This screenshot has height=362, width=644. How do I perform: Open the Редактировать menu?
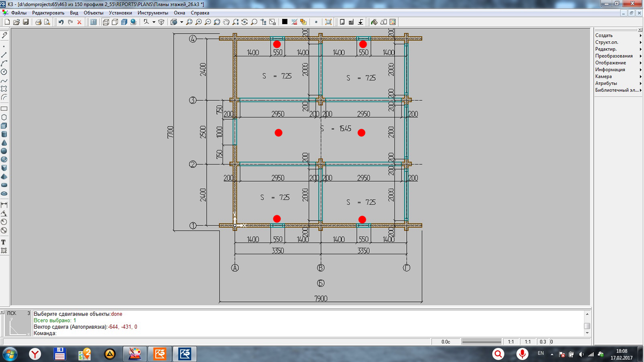[48, 13]
